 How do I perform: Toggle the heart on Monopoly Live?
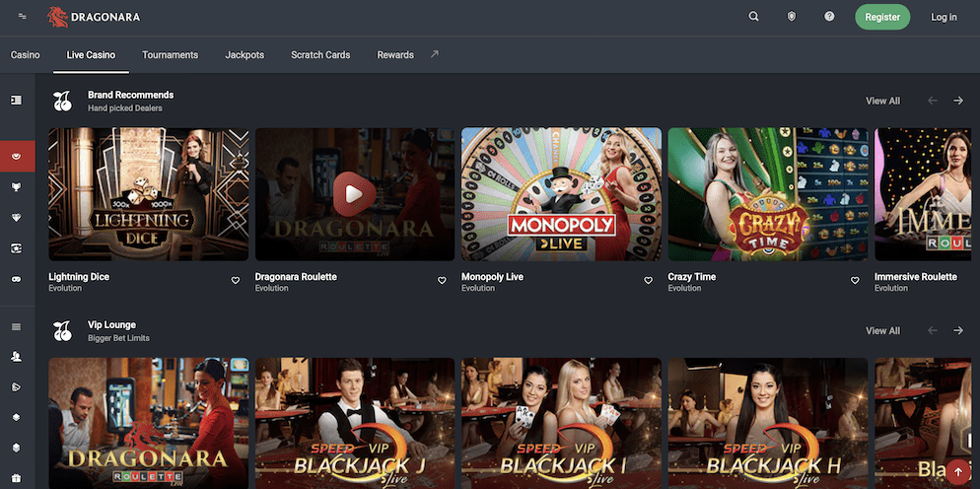click(648, 281)
